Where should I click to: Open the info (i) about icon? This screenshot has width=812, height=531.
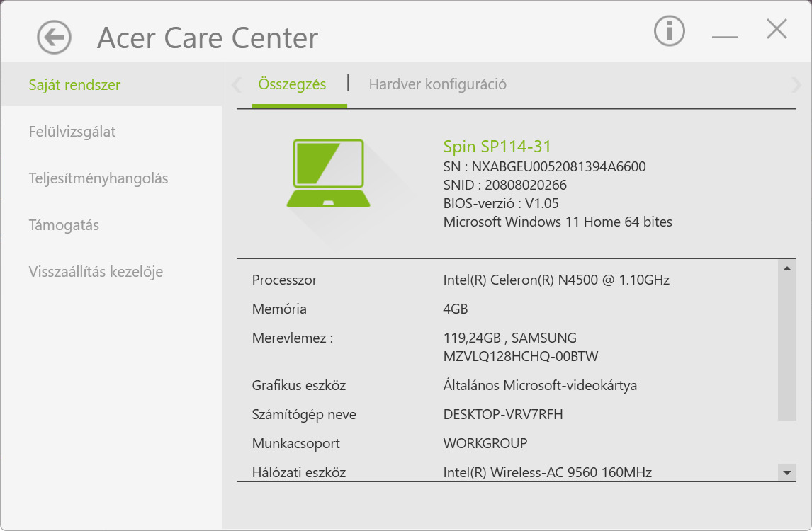(x=669, y=30)
